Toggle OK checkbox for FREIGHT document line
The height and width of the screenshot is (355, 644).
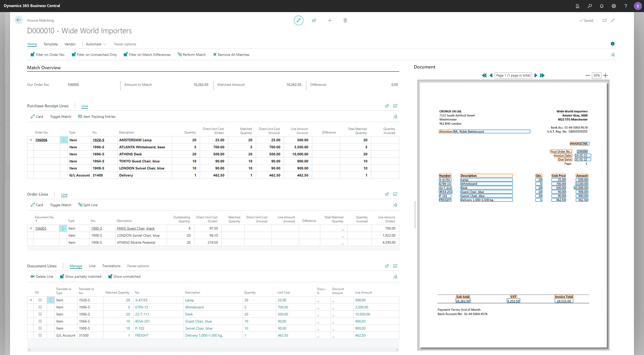coord(40,335)
